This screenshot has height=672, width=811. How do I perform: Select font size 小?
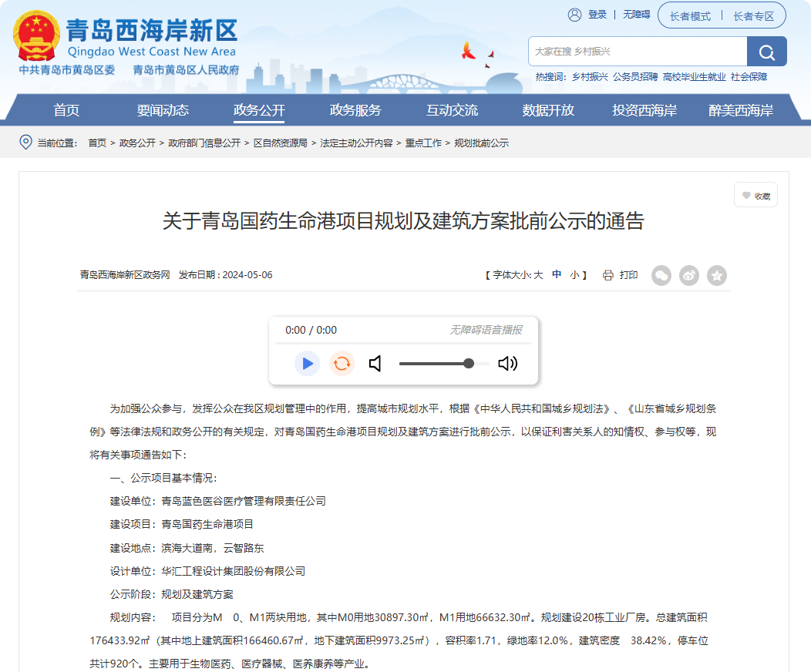coord(574,275)
